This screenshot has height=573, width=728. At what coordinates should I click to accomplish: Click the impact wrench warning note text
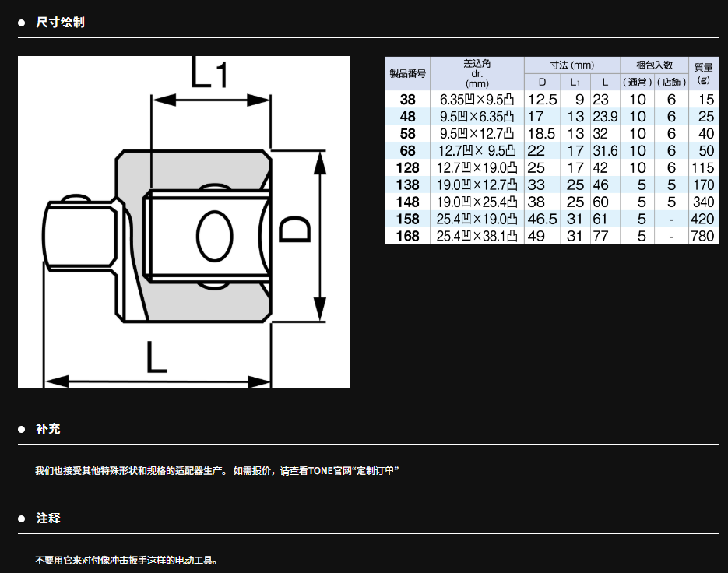(127, 561)
